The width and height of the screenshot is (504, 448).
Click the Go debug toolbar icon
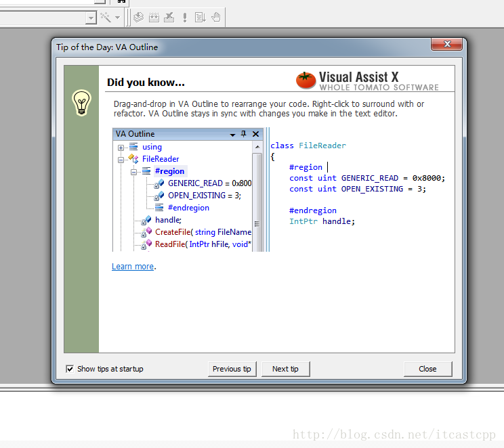[x=201, y=18]
